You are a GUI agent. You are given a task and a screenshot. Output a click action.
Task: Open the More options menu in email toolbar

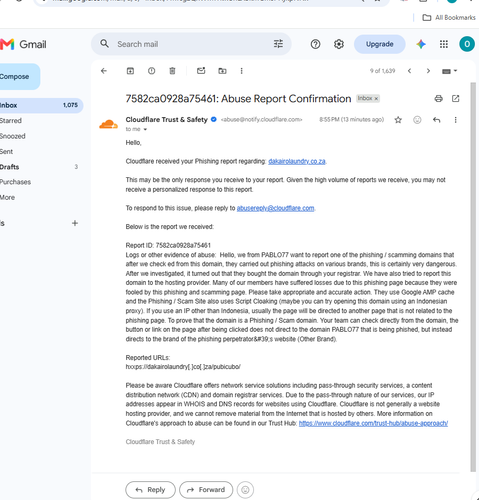[242, 71]
